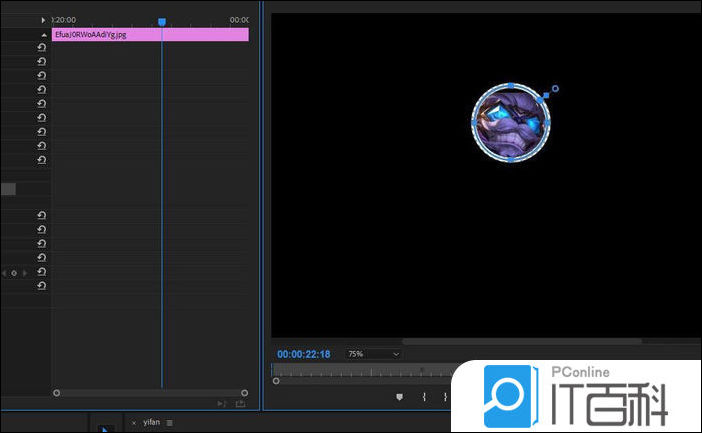
Task: Click the Add Marker icon in Program monitor
Action: 399,397
